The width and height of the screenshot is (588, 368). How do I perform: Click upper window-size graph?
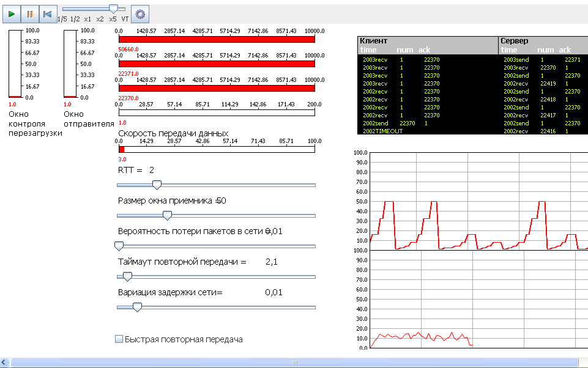tap(479, 201)
